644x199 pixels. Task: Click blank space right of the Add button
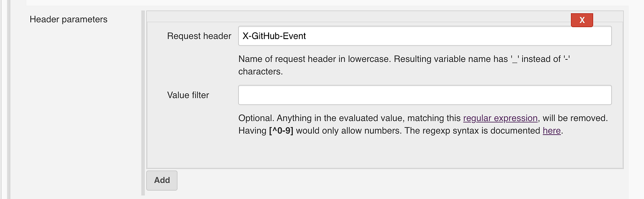pos(400,180)
